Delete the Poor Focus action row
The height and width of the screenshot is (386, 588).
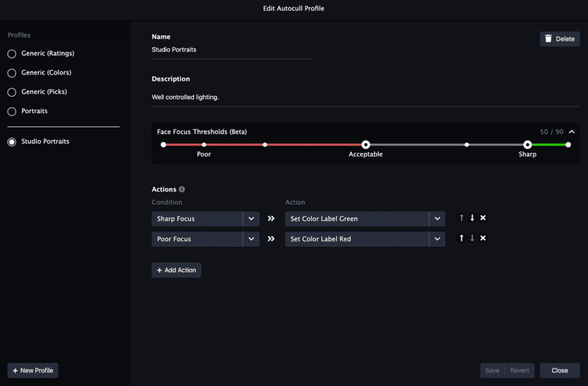(483, 238)
